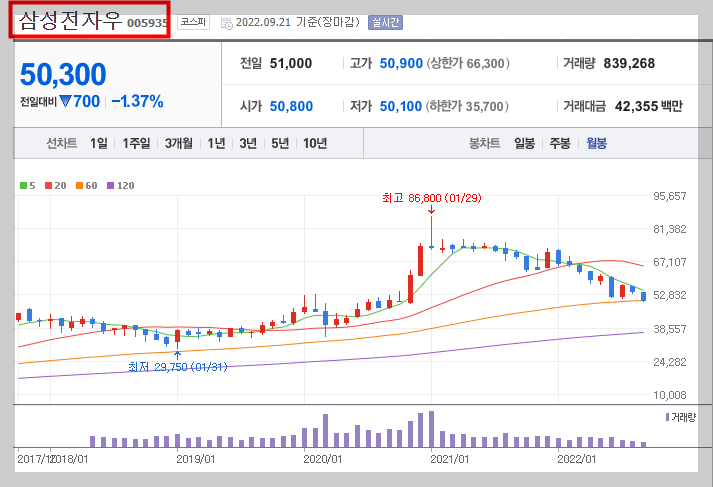Select the 1주일 line chart period
Viewport: 713px width, 487px height.
pyautogui.click(x=136, y=144)
